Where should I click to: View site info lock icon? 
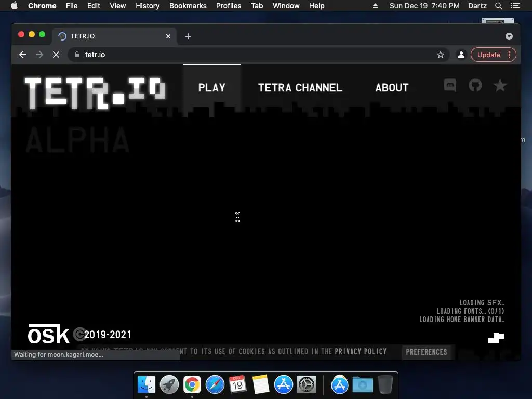77,55
